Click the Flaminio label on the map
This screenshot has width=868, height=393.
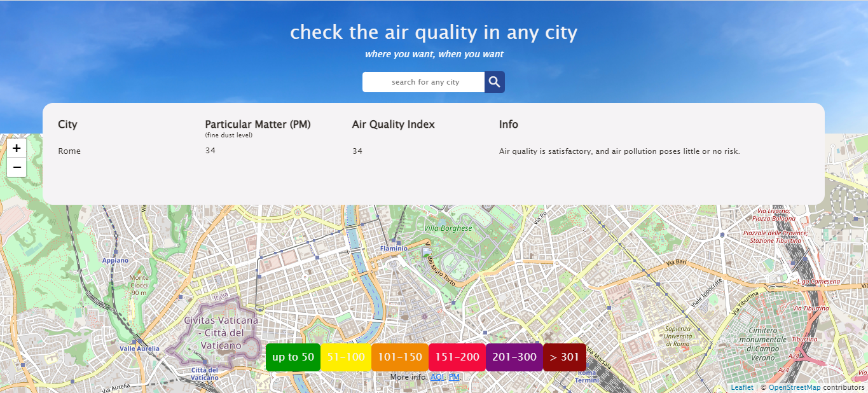(x=393, y=247)
